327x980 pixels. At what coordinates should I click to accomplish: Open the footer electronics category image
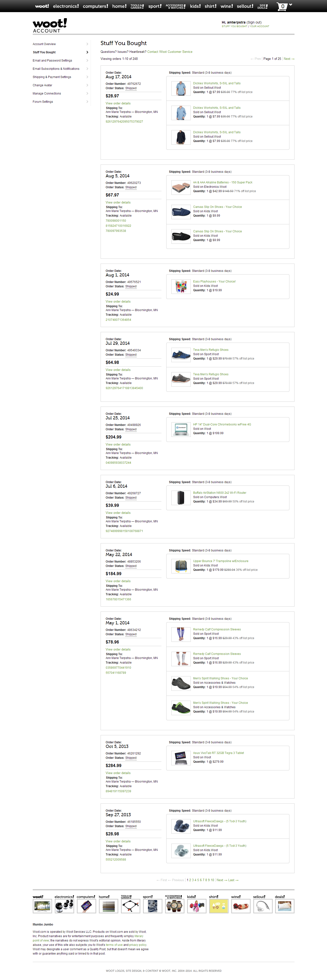click(x=64, y=906)
